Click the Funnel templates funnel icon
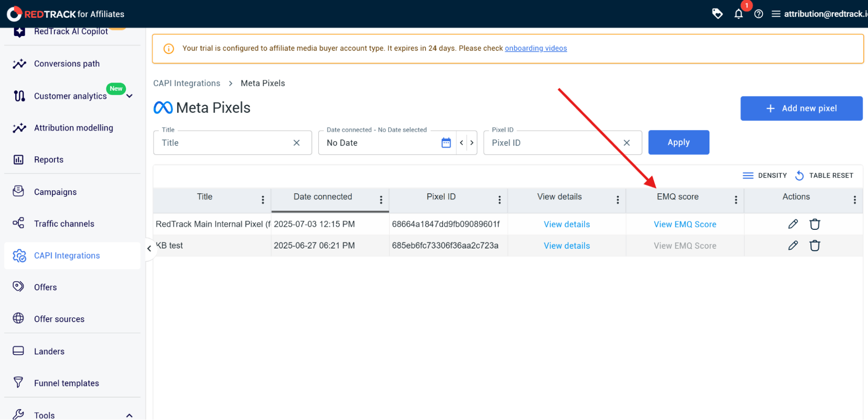The width and height of the screenshot is (868, 420). tap(19, 383)
